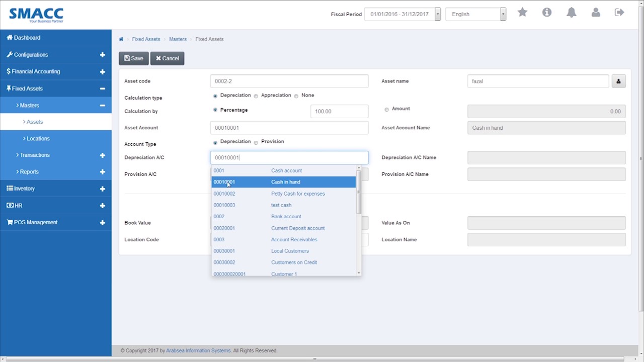644x362 pixels.
Task: Click the Location Name field
Action: [546, 239]
